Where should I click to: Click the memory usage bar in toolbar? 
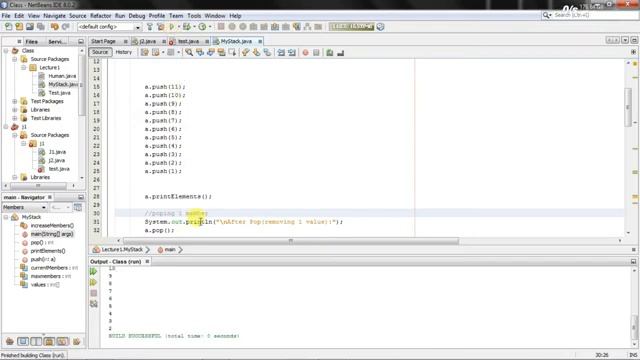click(x=351, y=27)
